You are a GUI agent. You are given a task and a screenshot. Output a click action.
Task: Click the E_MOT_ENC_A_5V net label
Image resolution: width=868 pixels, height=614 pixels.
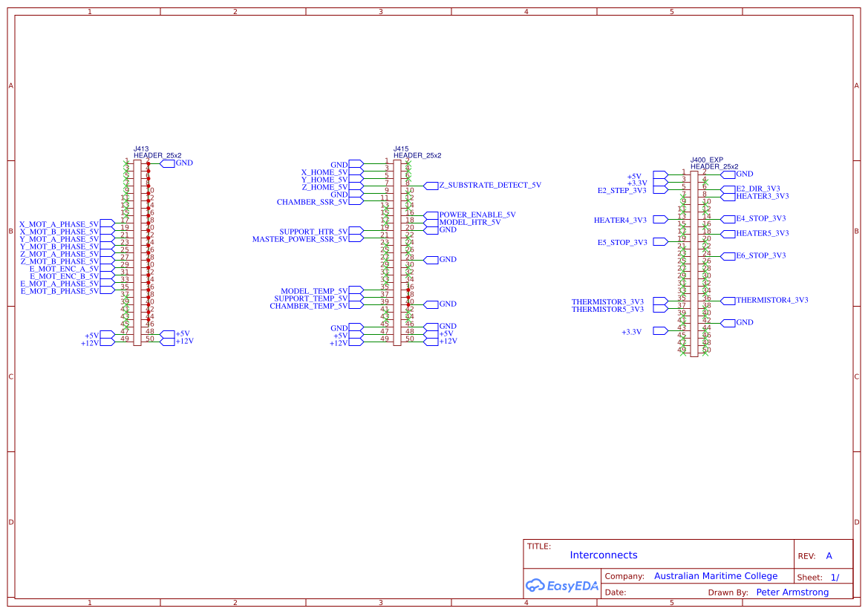click(x=64, y=269)
